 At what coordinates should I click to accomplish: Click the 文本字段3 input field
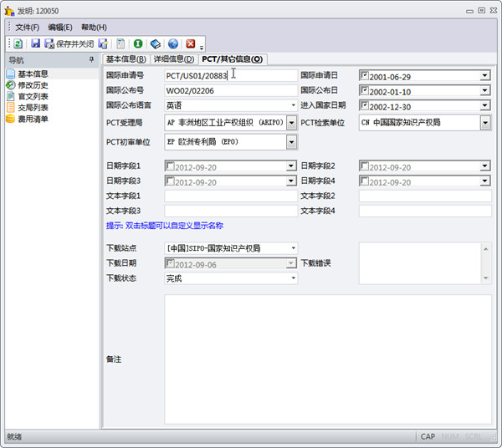point(231,211)
